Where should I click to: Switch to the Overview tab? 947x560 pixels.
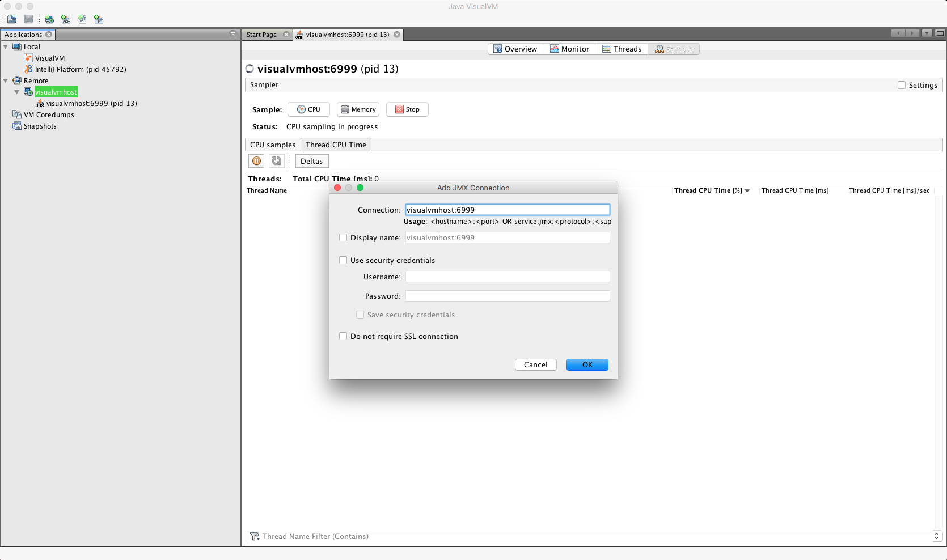515,49
